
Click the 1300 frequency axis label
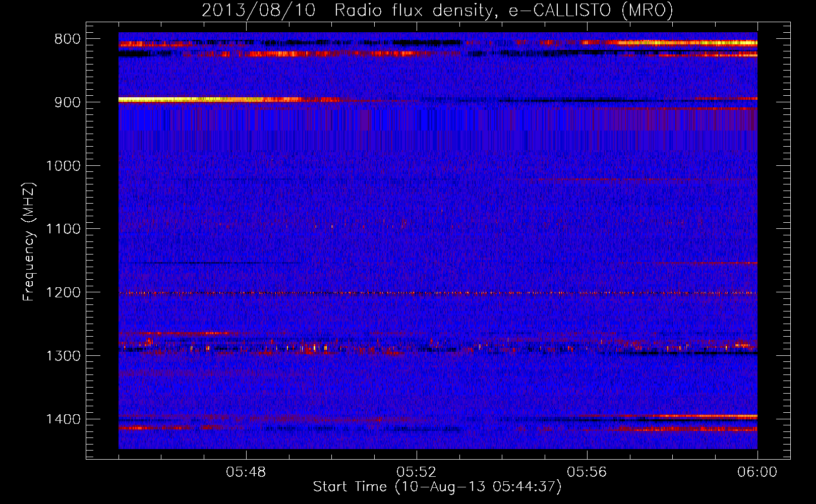63,356
